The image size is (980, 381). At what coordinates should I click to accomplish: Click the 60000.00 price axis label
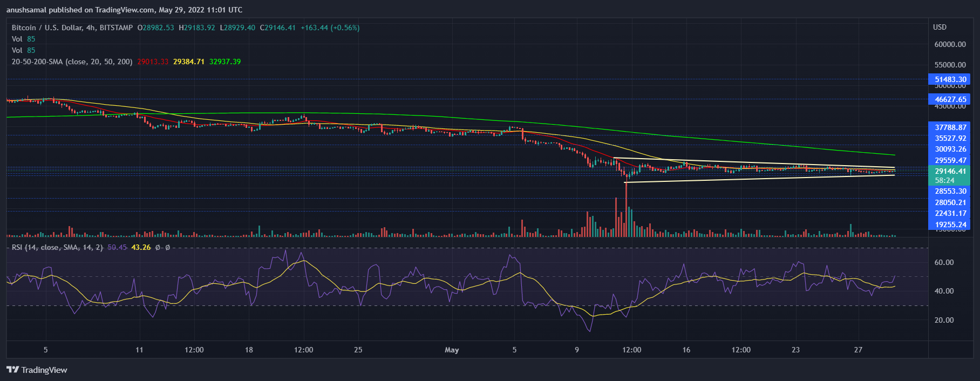point(950,44)
